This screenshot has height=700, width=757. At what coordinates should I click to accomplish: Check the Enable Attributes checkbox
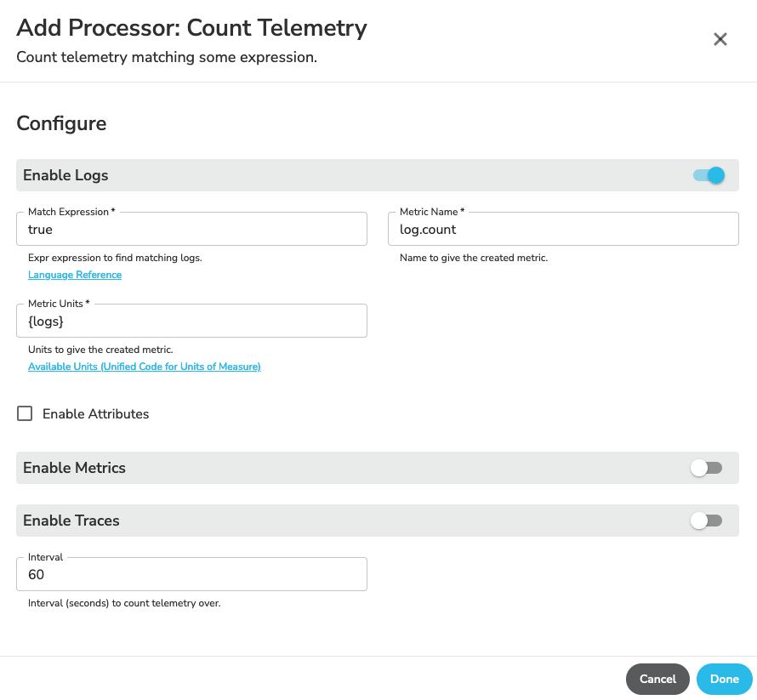click(x=25, y=413)
